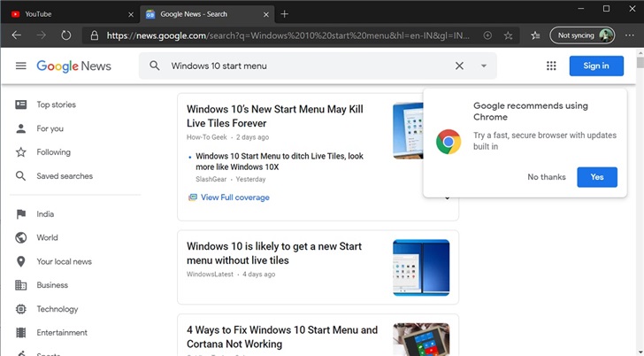This screenshot has width=644, height=356.
Task: Click the Google apps grid icon
Action: coord(551,66)
